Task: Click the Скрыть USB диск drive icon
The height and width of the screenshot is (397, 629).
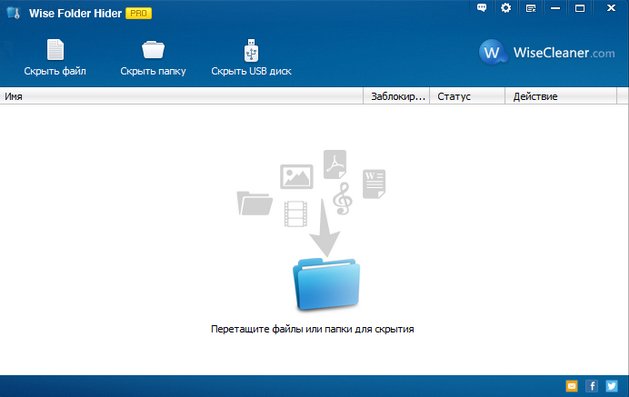Action: pos(251,50)
